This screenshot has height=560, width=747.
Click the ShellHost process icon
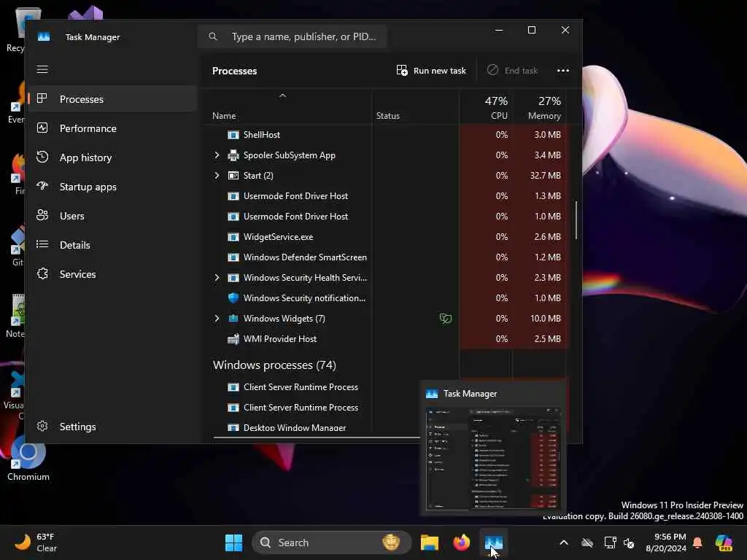point(233,135)
